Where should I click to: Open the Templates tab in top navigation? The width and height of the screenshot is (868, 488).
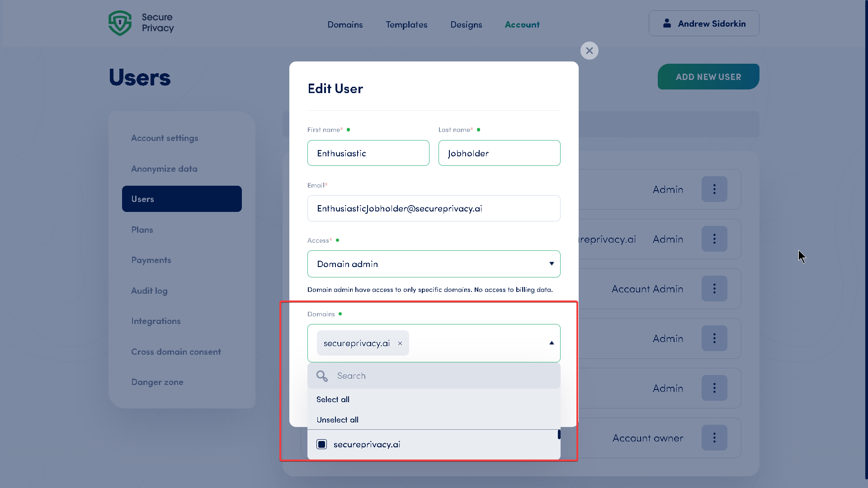[x=406, y=25]
